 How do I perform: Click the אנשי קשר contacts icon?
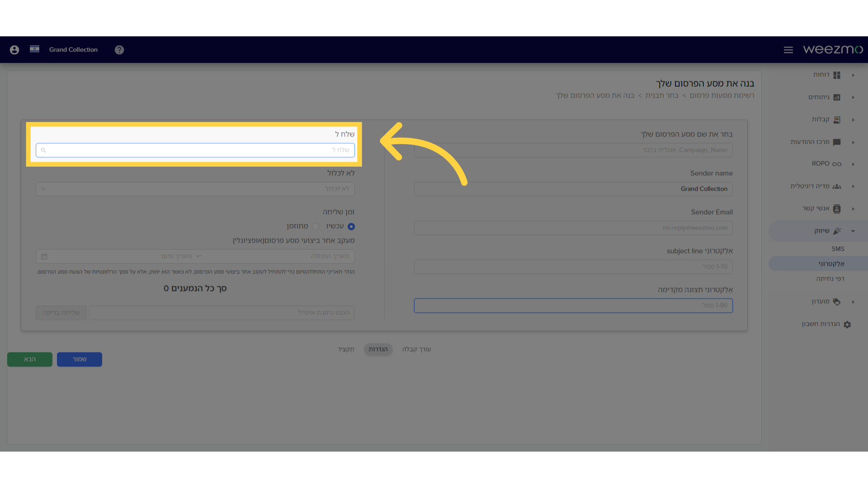tap(837, 208)
